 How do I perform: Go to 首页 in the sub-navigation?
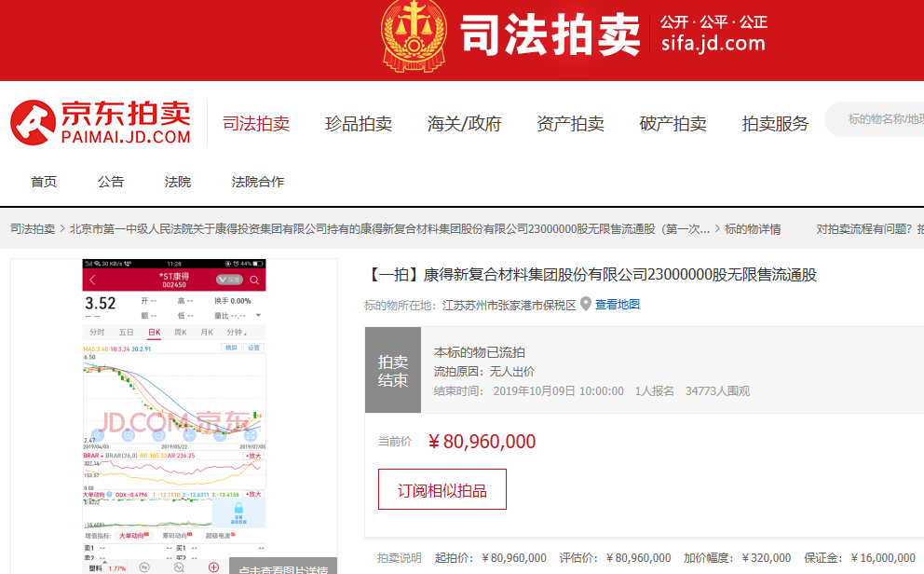coord(44,182)
